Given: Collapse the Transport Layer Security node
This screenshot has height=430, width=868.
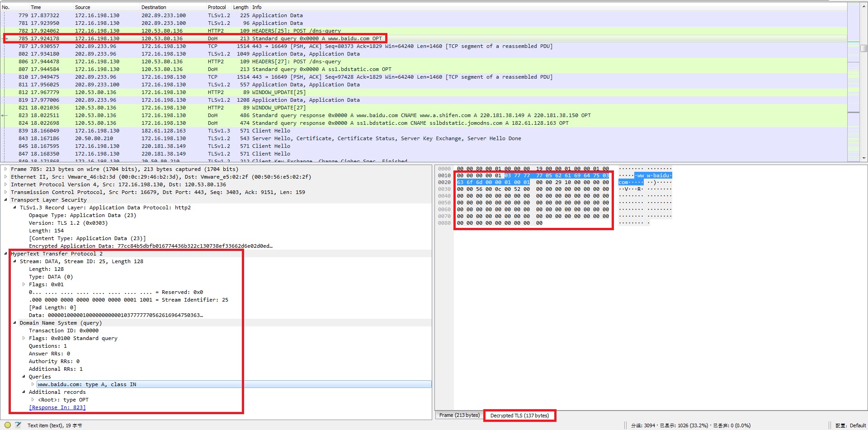Looking at the screenshot, I should [x=6, y=200].
